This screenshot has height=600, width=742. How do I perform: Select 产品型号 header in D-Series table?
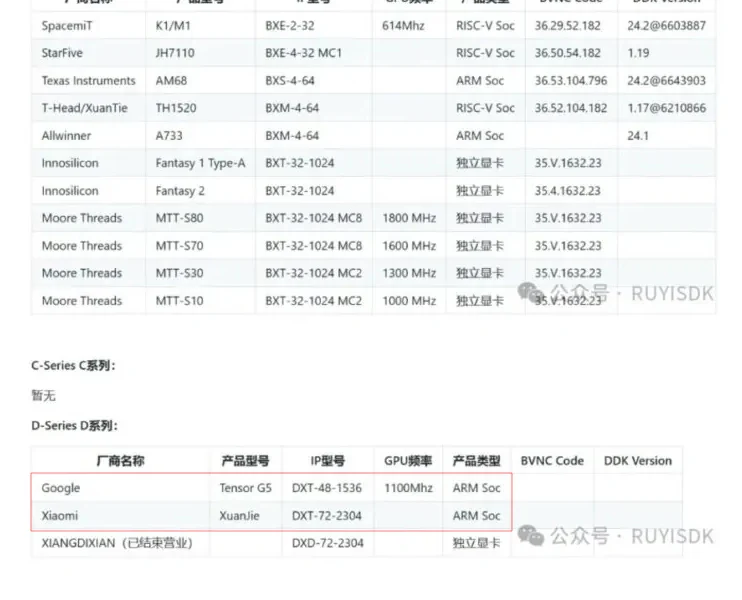[245, 460]
